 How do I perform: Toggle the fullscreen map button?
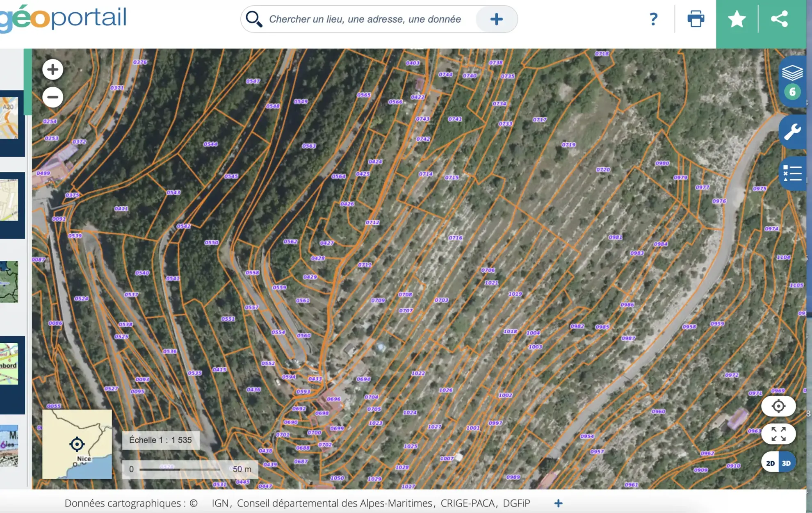click(778, 434)
